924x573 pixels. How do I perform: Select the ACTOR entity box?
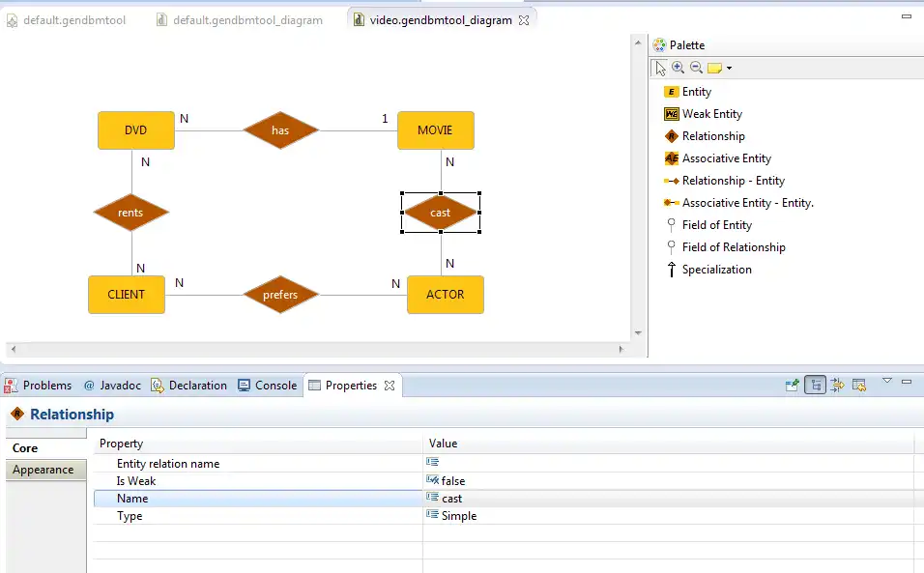click(446, 295)
